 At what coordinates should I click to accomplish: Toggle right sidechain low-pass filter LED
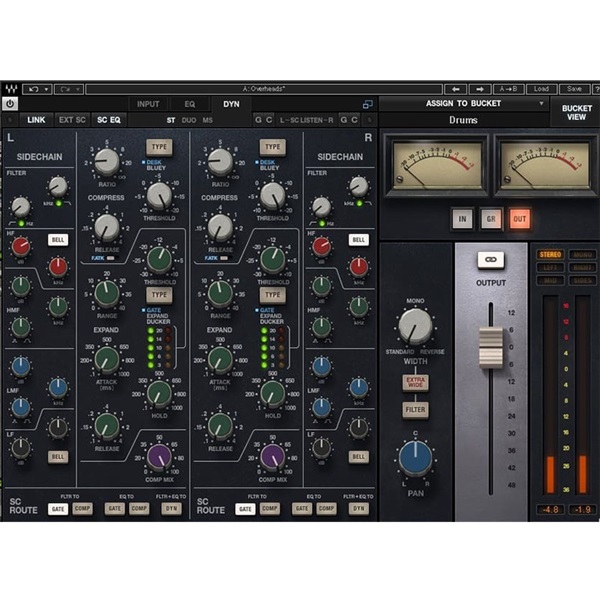tap(359, 204)
